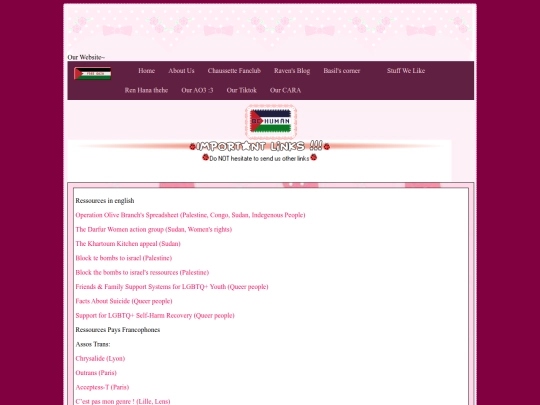Open Basil's corner

point(342,71)
